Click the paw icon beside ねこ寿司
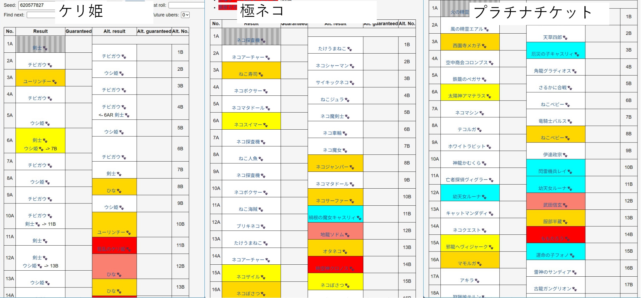 (261, 75)
